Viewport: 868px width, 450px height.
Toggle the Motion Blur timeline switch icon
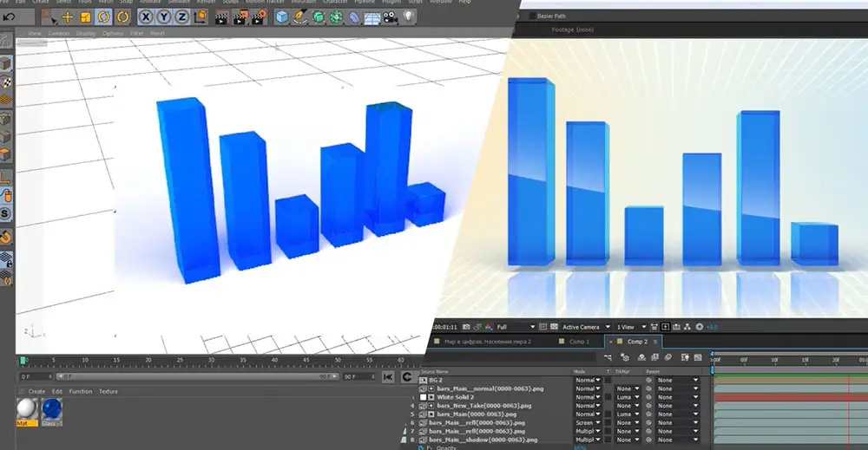[x=668, y=358]
